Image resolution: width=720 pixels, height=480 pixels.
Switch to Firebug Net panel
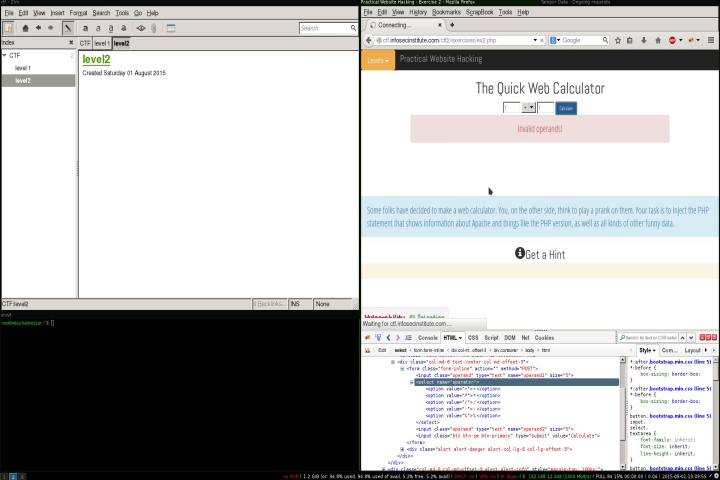[525, 338]
